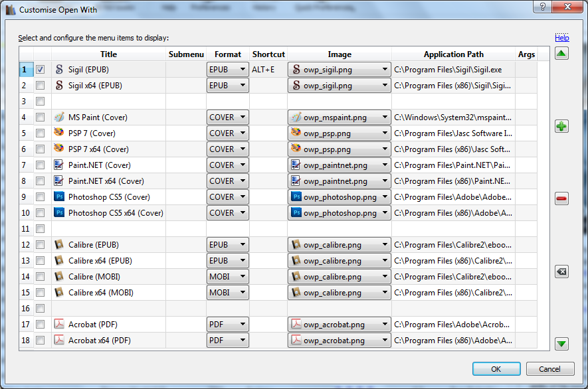Screen dimensions: 588x389
Task: Click the Photoshop CS5 x64 (Cover) title
Action: [x=116, y=213]
